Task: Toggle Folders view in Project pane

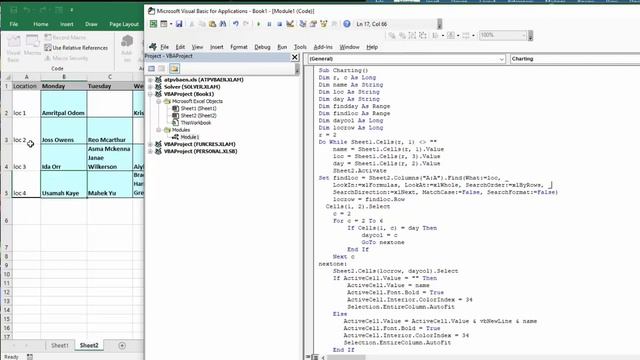Action: point(174,69)
